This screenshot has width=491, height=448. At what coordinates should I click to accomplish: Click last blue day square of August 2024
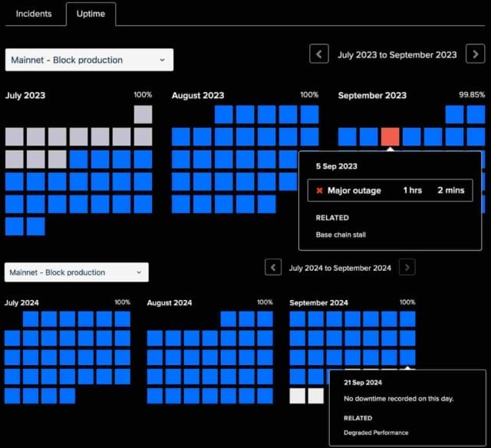click(x=265, y=396)
